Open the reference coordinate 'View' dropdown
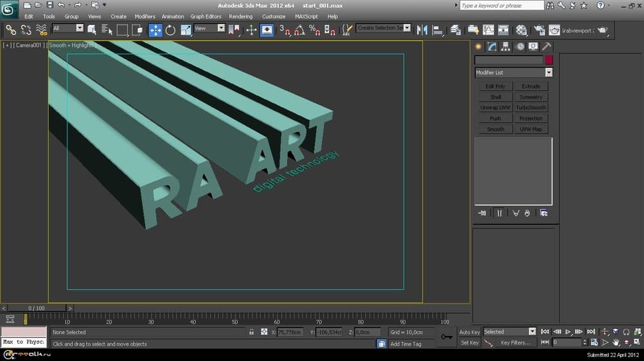This screenshot has width=644, height=361. point(221,28)
